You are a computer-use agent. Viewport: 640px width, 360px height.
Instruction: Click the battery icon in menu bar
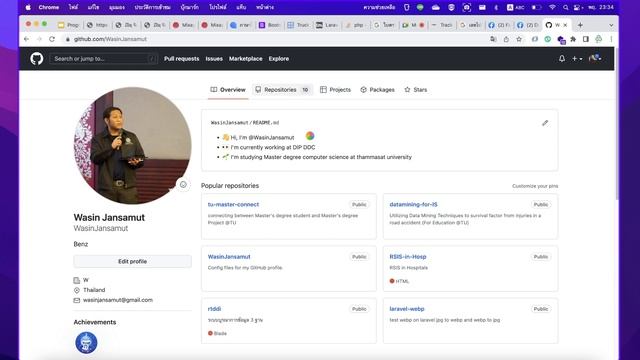[x=536, y=7]
